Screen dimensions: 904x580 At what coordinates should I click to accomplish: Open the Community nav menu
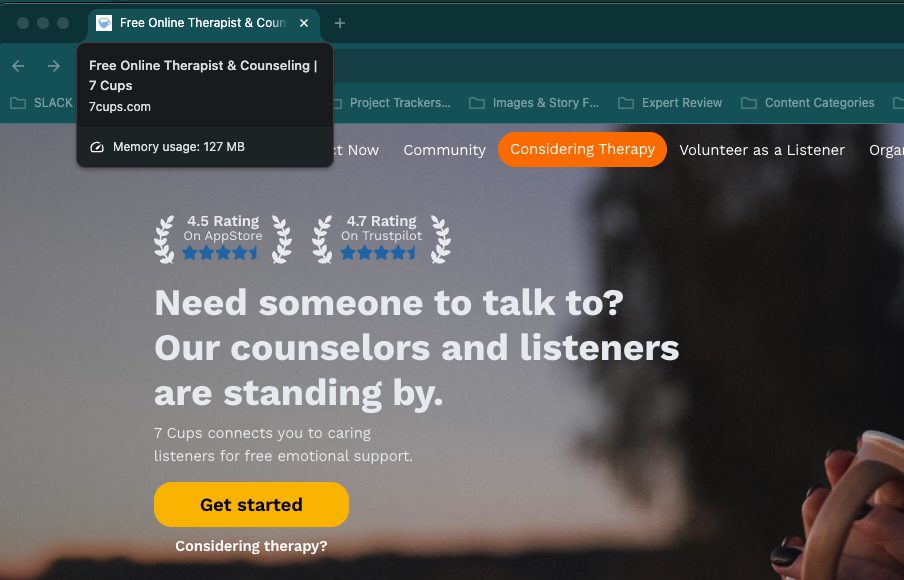(x=445, y=150)
